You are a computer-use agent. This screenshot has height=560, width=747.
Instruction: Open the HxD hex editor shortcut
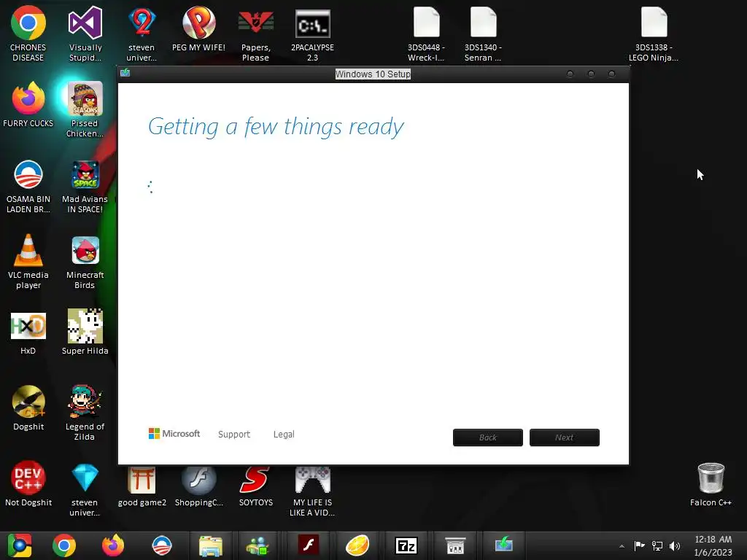(28, 326)
